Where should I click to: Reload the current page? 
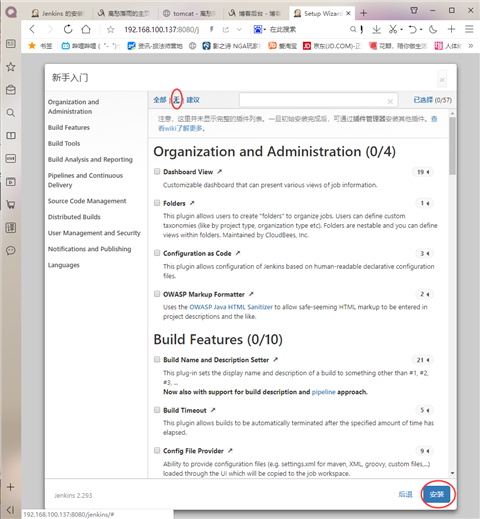pyautogui.click(x=68, y=29)
